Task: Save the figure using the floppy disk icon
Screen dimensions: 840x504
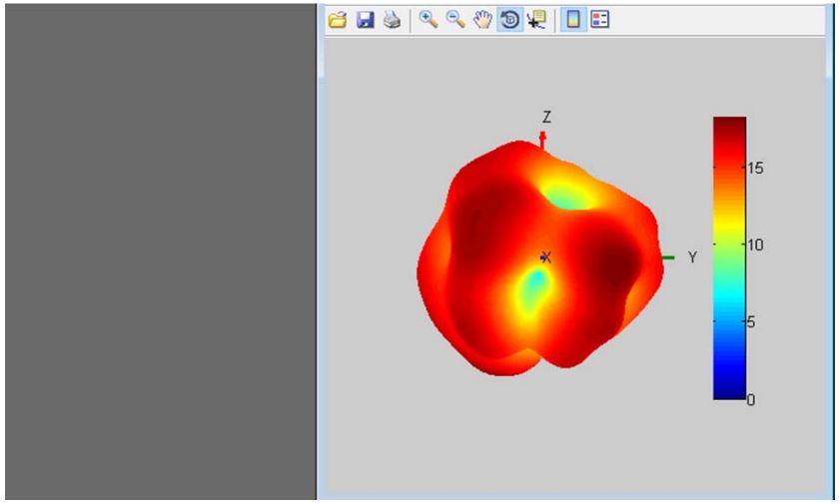Action: pos(366,20)
